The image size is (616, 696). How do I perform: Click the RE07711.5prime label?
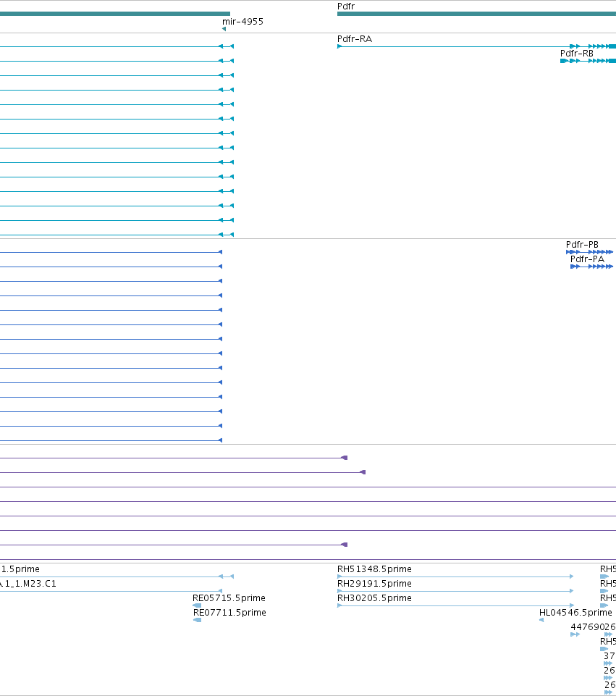click(229, 613)
